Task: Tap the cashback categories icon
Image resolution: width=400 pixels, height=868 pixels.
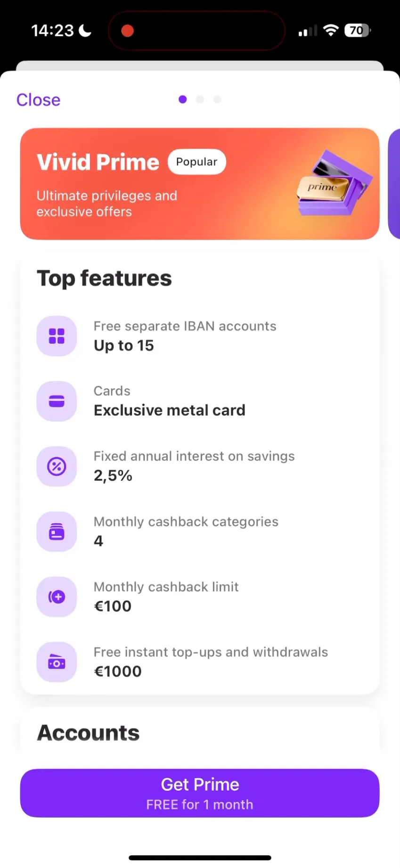Action: click(x=57, y=532)
